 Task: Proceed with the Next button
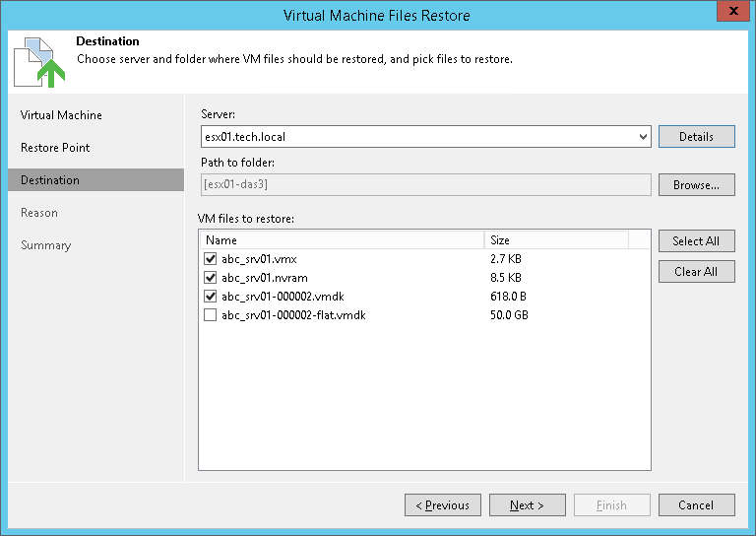tap(528, 505)
